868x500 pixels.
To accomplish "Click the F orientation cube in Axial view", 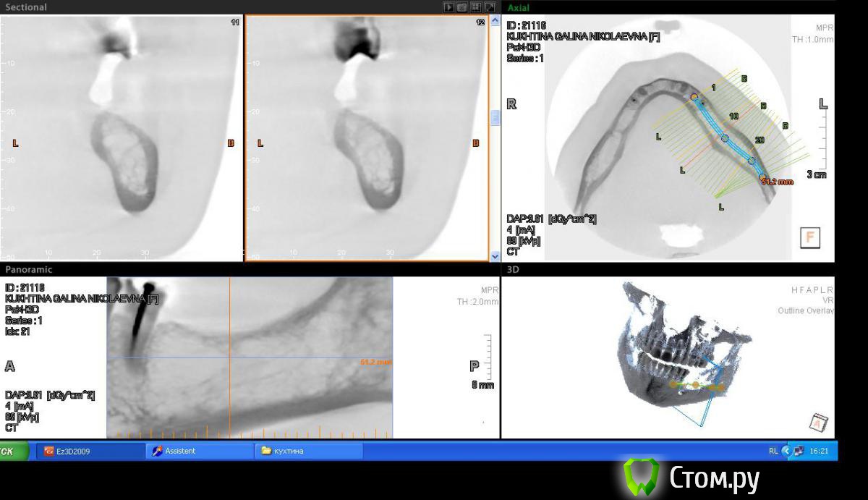I will (809, 237).
